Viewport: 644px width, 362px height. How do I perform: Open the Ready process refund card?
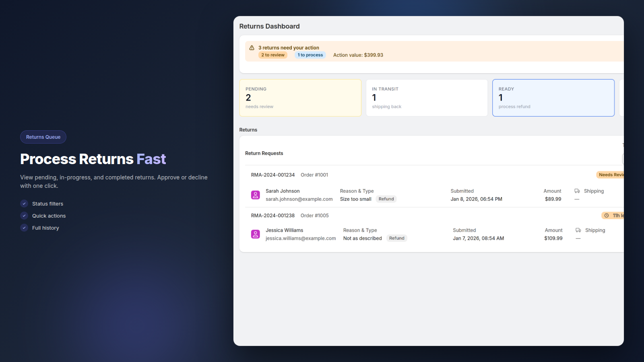(553, 98)
